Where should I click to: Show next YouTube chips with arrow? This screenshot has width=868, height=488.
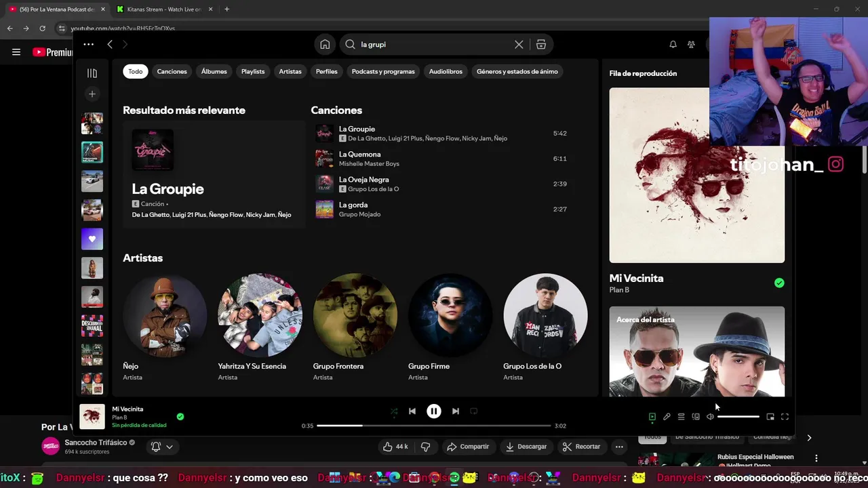pos(809,438)
